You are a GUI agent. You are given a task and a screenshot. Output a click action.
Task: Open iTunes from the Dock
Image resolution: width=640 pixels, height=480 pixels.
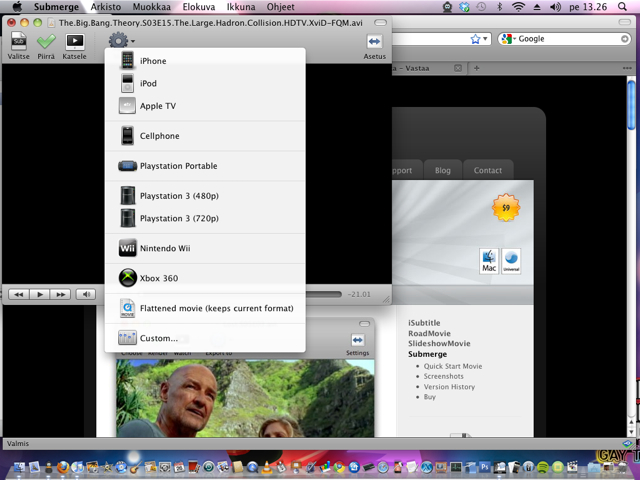pyautogui.click(x=78, y=467)
